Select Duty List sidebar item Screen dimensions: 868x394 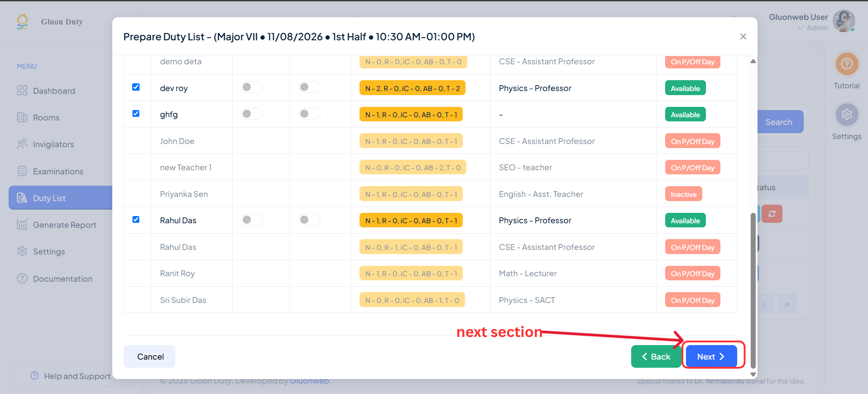pos(60,198)
